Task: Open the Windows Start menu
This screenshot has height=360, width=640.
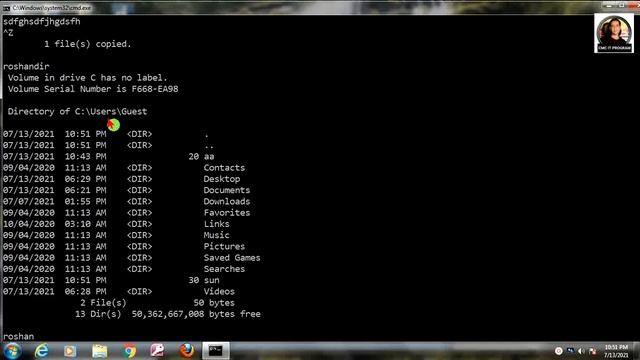Action: point(12,351)
